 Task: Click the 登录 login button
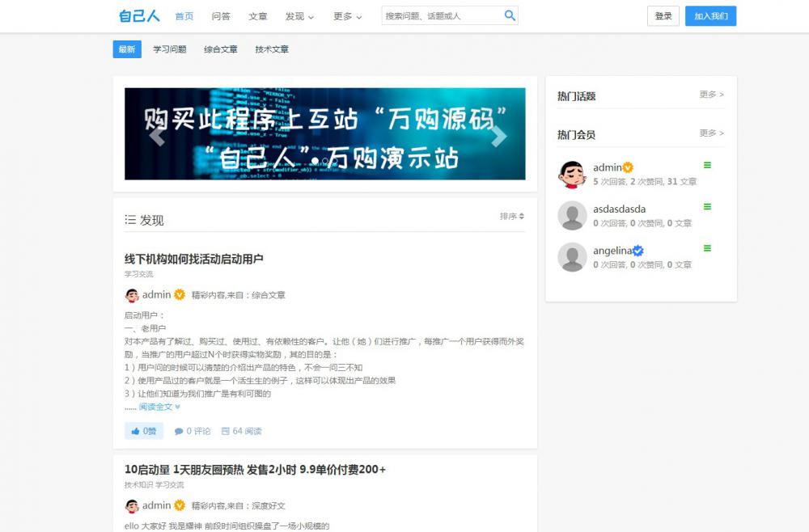(663, 16)
